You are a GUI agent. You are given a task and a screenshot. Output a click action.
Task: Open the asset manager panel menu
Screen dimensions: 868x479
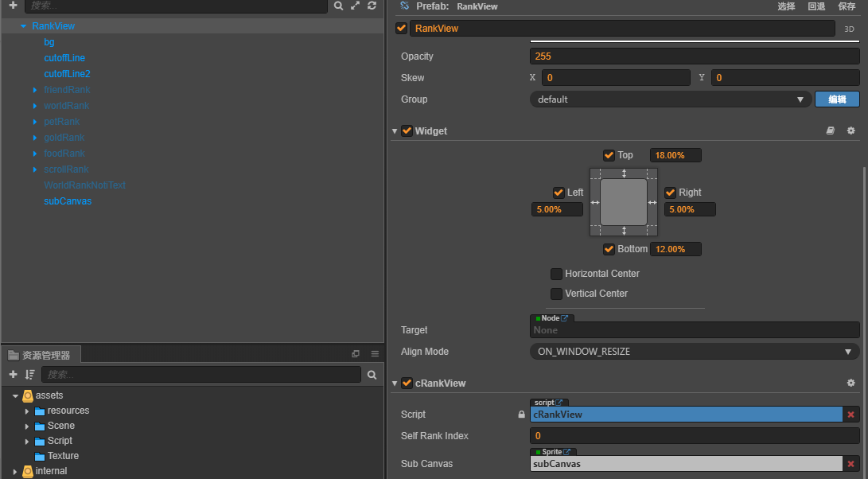coord(375,354)
